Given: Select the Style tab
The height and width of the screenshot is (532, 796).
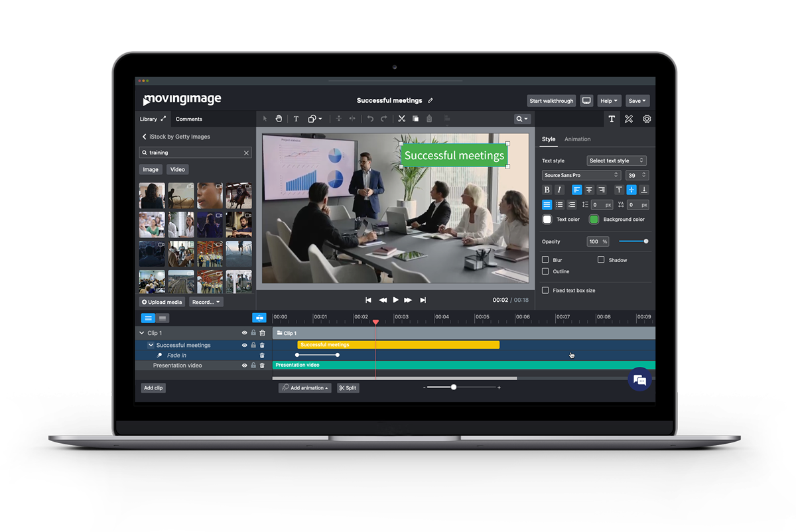Looking at the screenshot, I should [549, 139].
